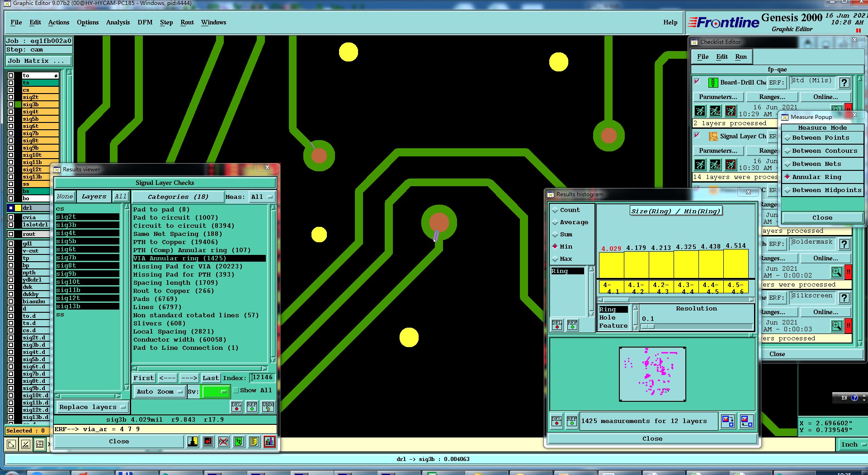The image size is (868, 475).
Task: Click the second run icon under Board-Drill Check
Action: pyautogui.click(x=715, y=111)
